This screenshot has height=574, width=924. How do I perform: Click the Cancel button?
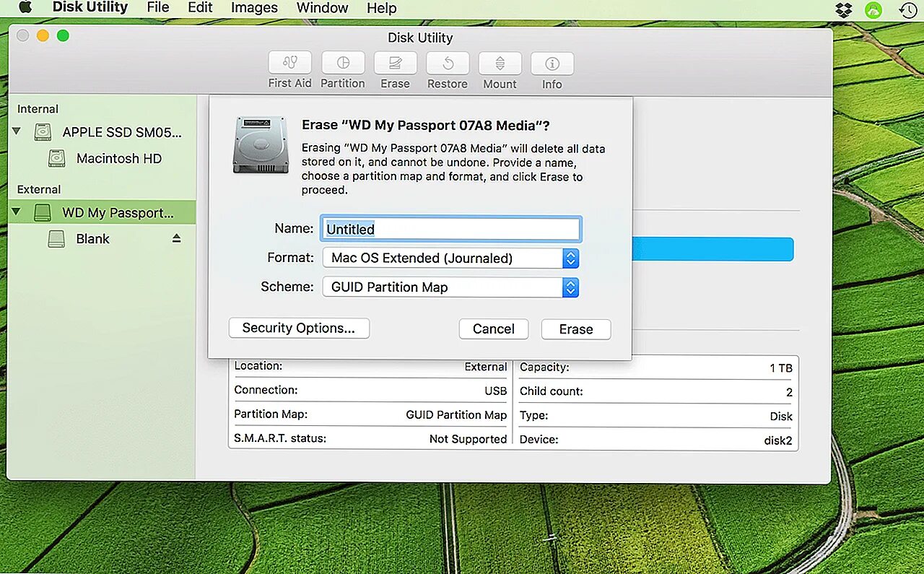(x=494, y=329)
